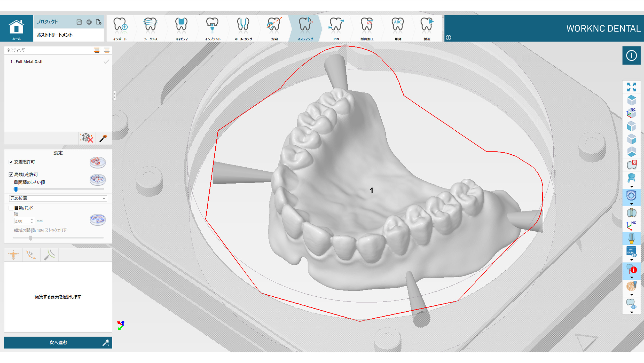The image size is (644, 363).
Task: Expand arrow below tooth red info icon
Action: coord(632,278)
